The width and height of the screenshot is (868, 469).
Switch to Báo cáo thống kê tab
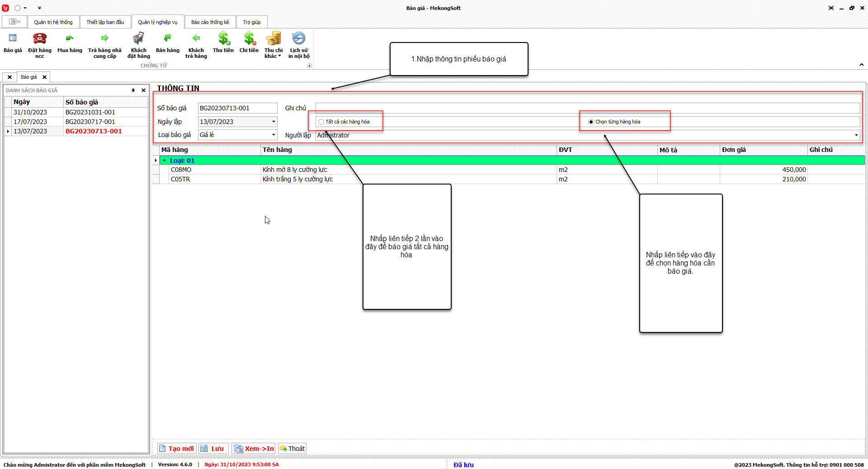tap(210, 22)
